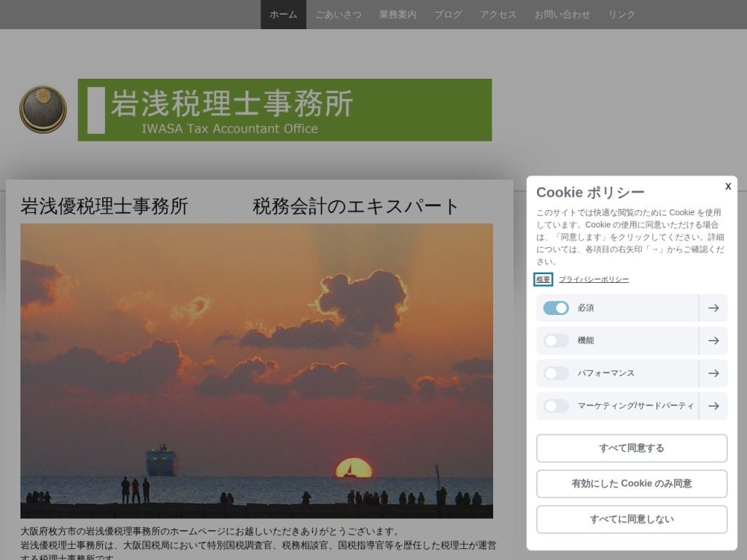Enable the 機能 cookie switch

click(x=556, y=341)
